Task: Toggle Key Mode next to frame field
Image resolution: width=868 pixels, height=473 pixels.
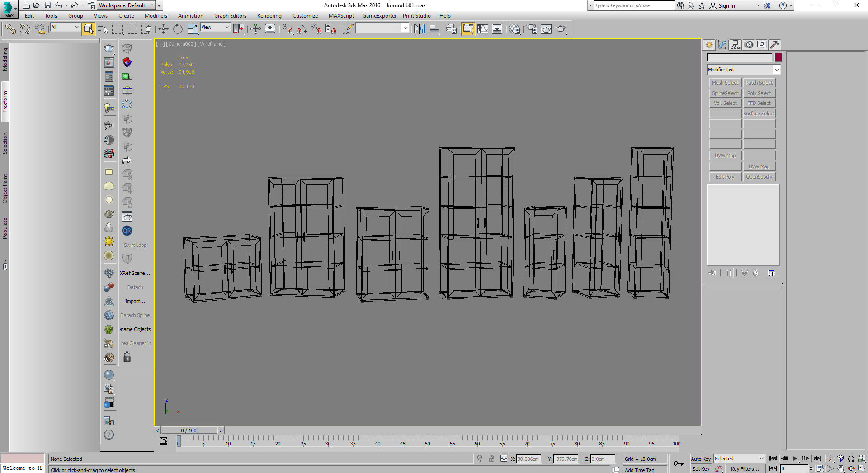Action: tap(773, 469)
